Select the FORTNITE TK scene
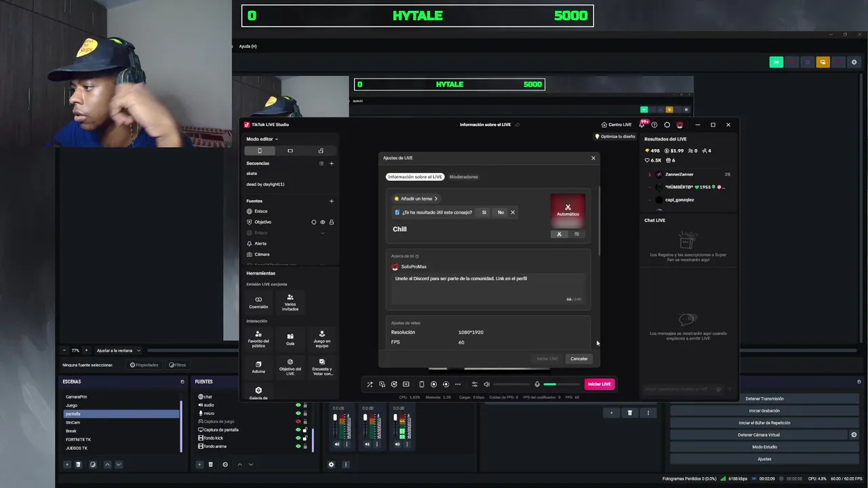Image resolution: width=868 pixels, height=488 pixels. [x=122, y=439]
